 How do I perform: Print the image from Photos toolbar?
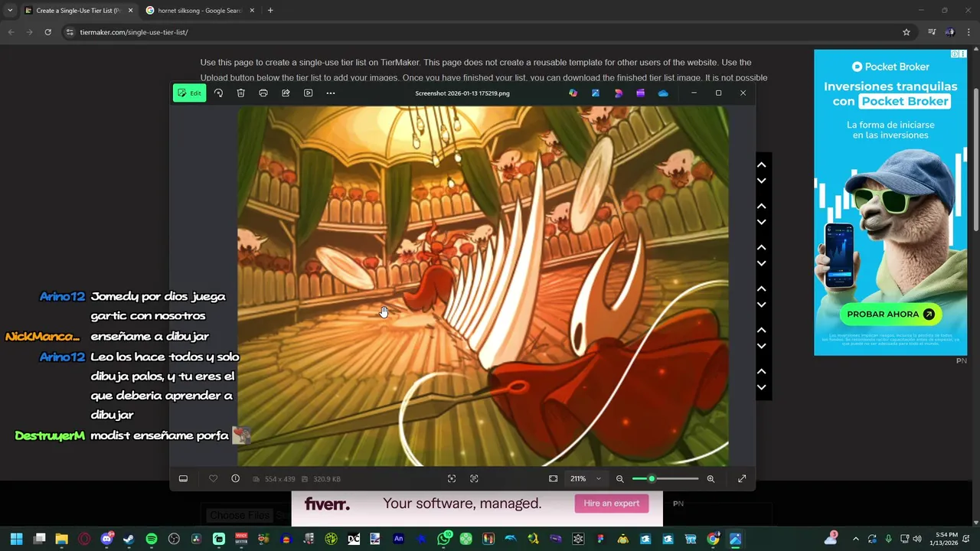tap(263, 93)
